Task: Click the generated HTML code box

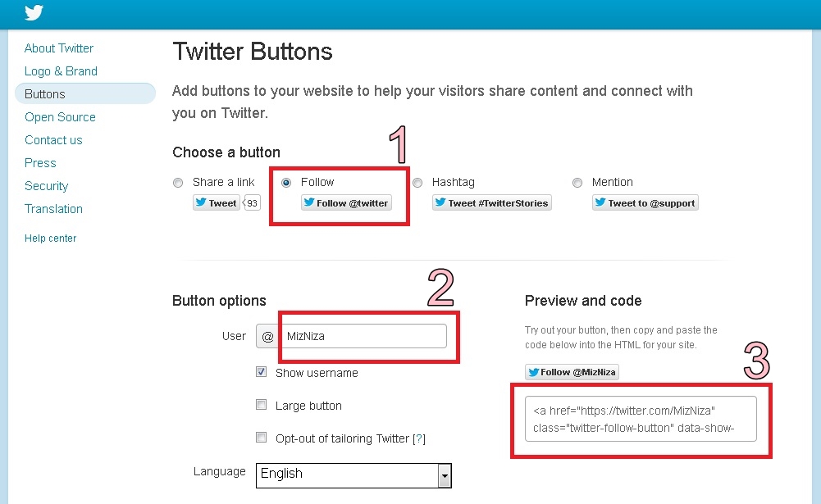Action: 641,419
